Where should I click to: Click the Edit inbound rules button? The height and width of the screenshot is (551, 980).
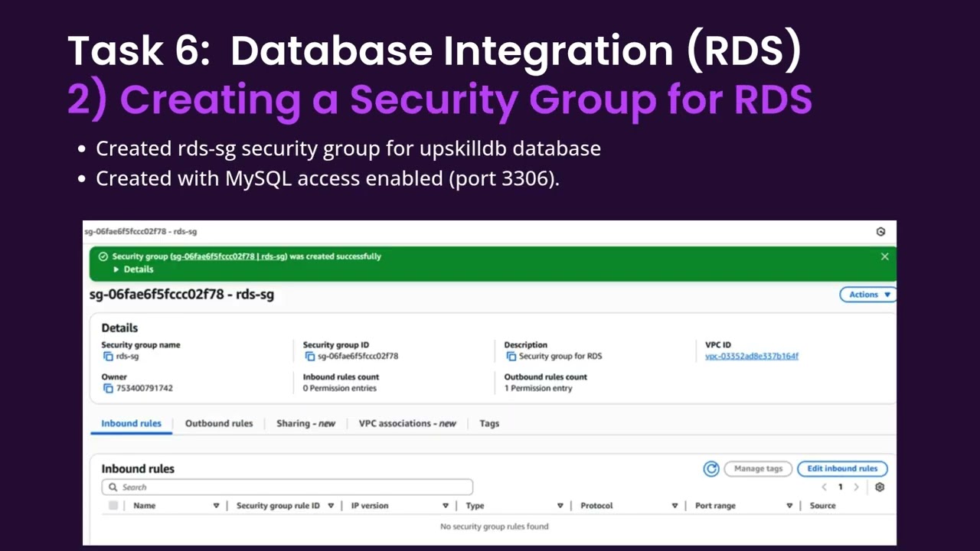(x=842, y=468)
